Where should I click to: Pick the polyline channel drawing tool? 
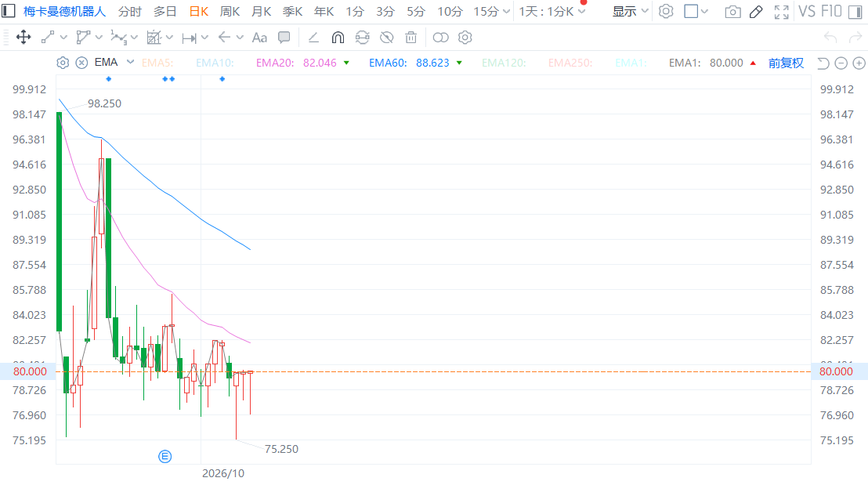pyautogui.click(x=83, y=38)
